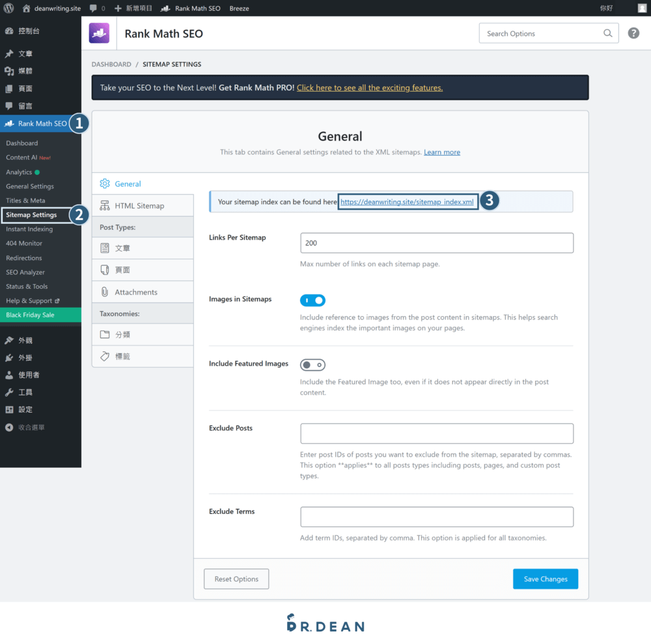The image size is (651, 644).
Task: Open the 分類 taxonomy tab
Action: (143, 334)
